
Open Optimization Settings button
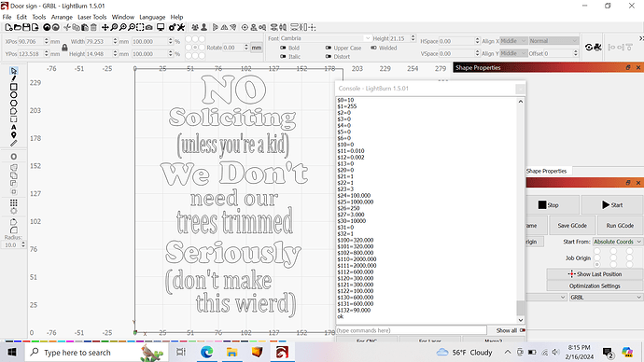595,285
